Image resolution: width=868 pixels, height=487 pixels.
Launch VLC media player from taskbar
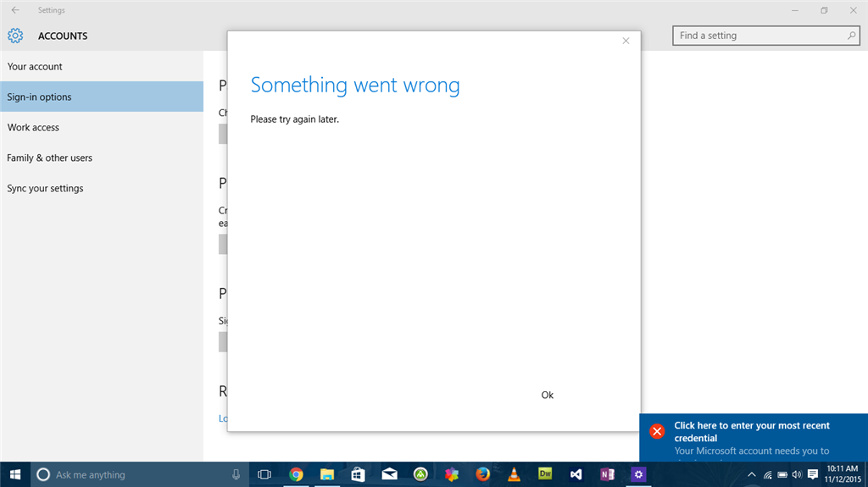(x=514, y=474)
